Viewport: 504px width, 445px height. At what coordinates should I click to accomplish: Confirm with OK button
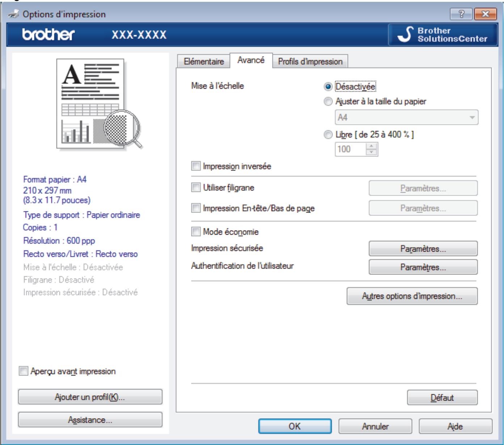295,426
